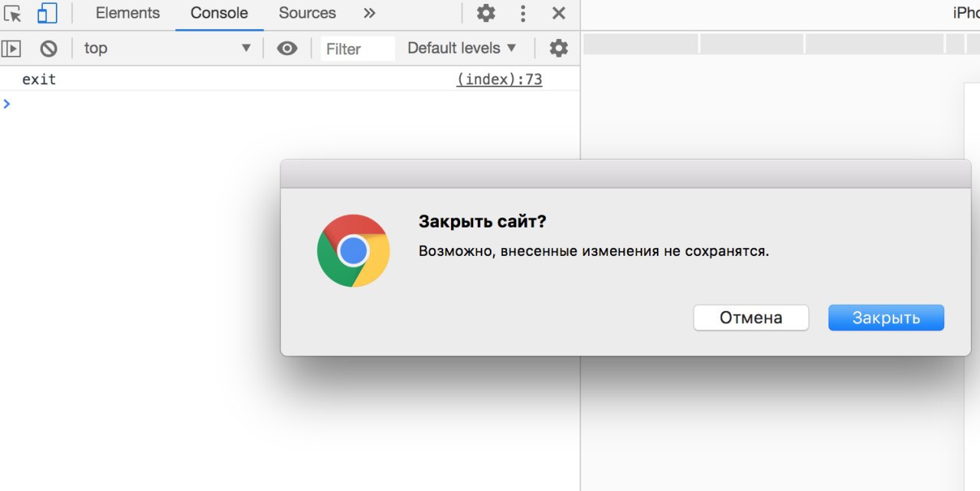Switch to the Console tab

point(219,13)
